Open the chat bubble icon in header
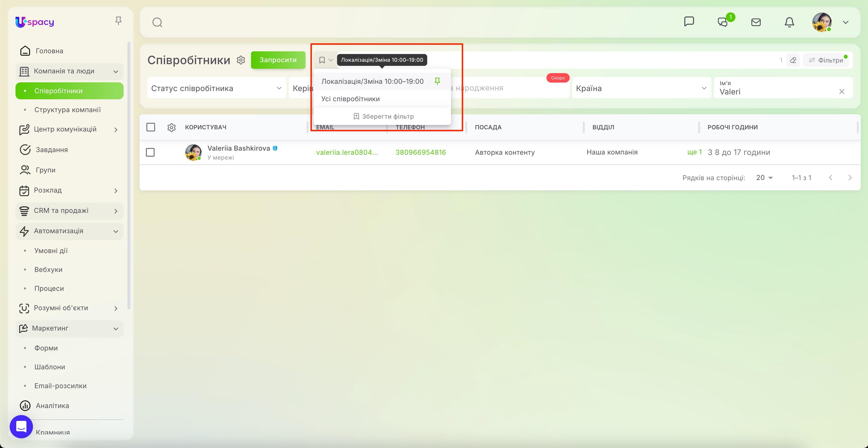Image resolution: width=868 pixels, height=448 pixels. 689,22
